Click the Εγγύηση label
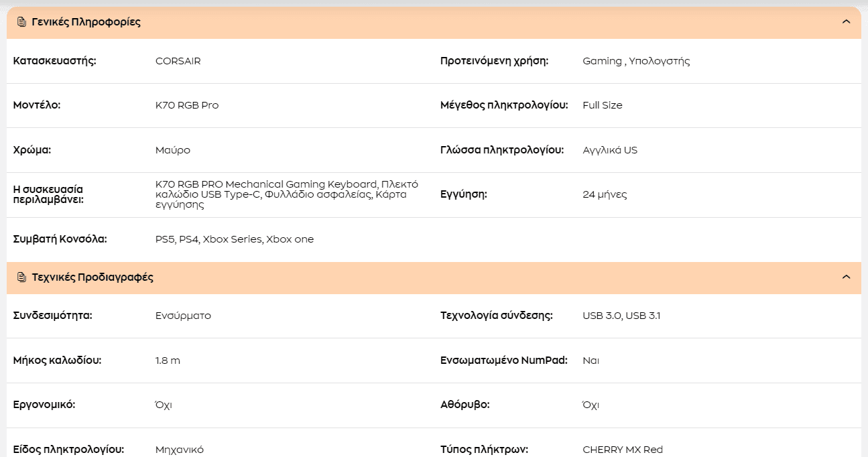Image resolution: width=868 pixels, height=457 pixels. point(463,194)
